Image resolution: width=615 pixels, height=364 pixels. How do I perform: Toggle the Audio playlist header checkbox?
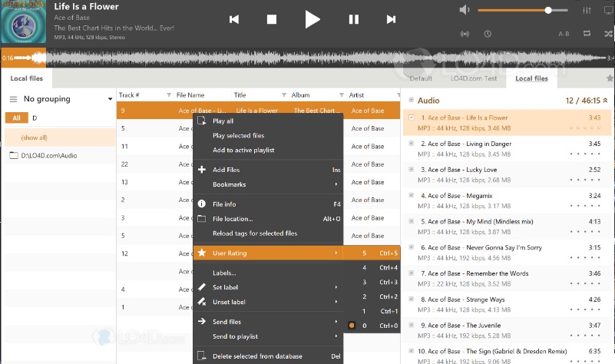(x=412, y=100)
